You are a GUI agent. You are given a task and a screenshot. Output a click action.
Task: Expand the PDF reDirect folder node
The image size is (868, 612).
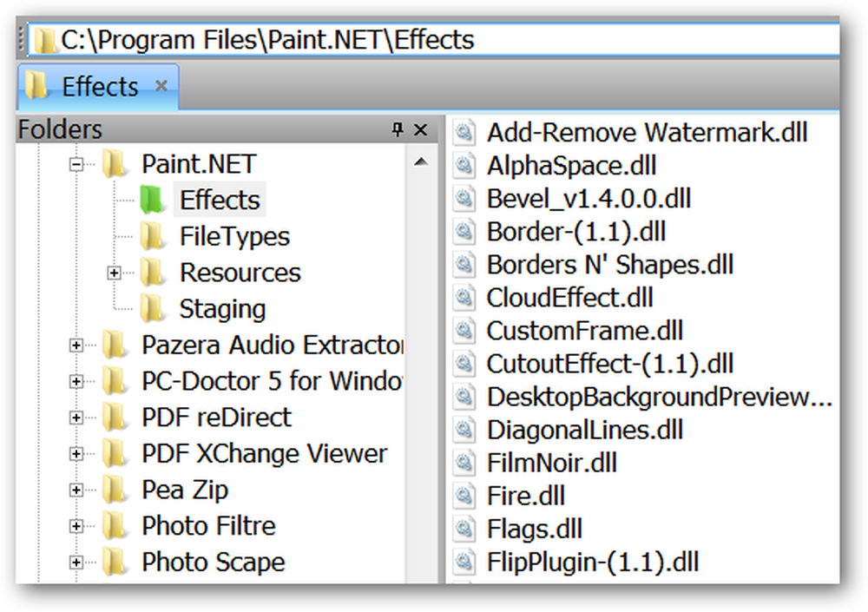76,418
